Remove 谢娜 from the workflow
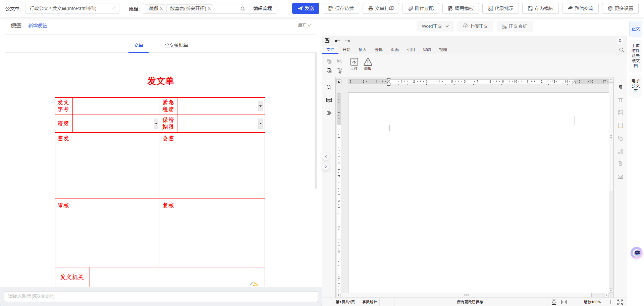Viewport: 644px width, 306px height. [161, 8]
